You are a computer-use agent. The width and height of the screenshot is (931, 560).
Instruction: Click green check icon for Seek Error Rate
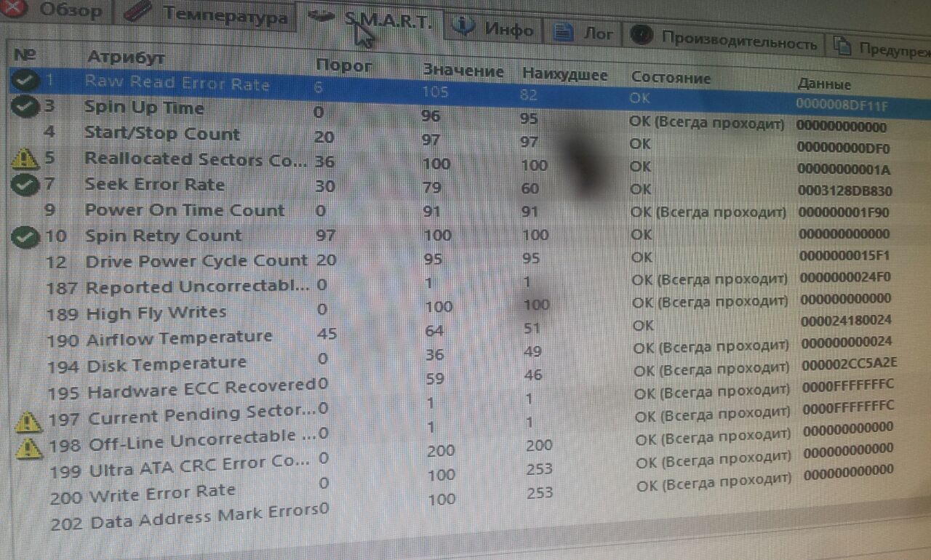(x=26, y=185)
